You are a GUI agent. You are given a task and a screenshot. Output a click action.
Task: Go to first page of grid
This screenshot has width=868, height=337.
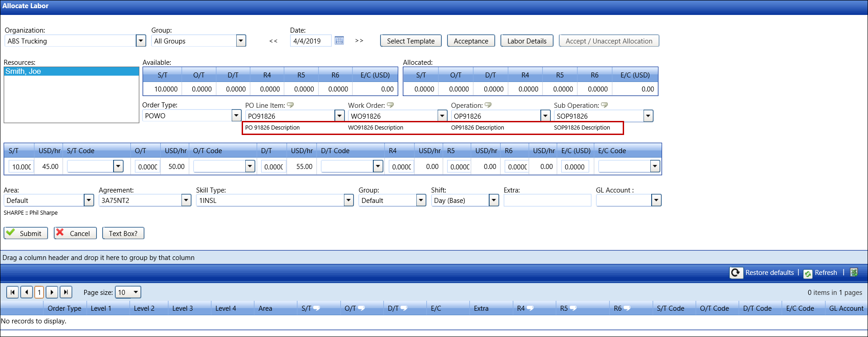[13, 292]
